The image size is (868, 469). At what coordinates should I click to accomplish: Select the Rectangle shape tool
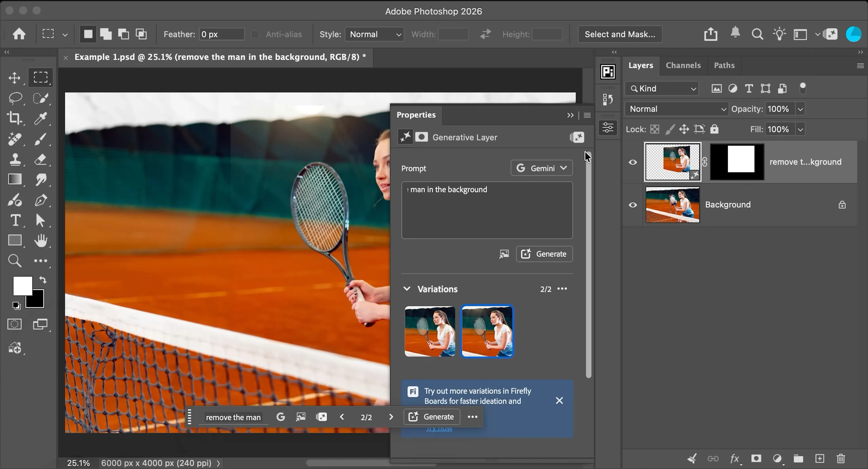[x=14, y=240]
